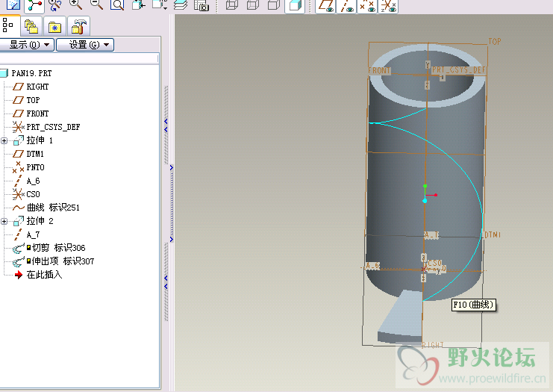Select no hidden display style
553x392 pixels.
[x=274, y=5]
